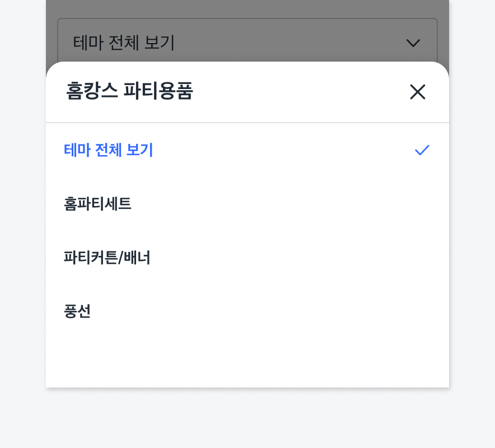This screenshot has height=448, width=495.
Task: Close the 홈캉스 파티용품 sheet with X
Action: tap(418, 92)
